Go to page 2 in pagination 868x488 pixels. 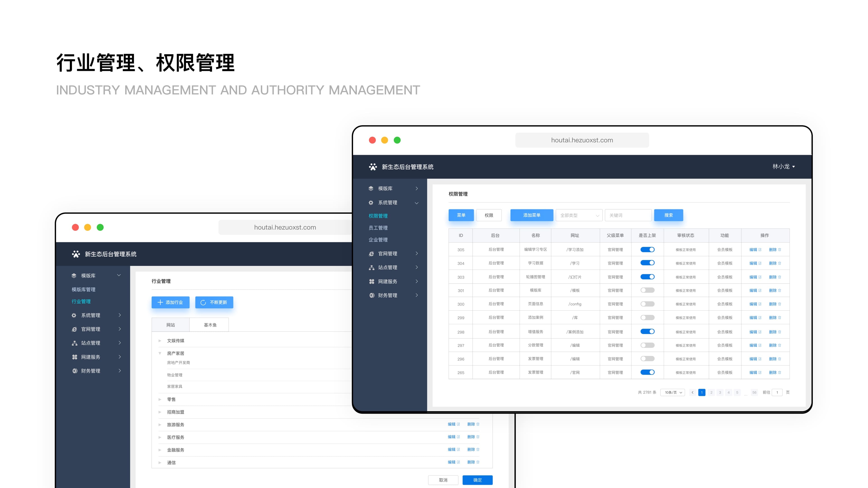tap(711, 392)
